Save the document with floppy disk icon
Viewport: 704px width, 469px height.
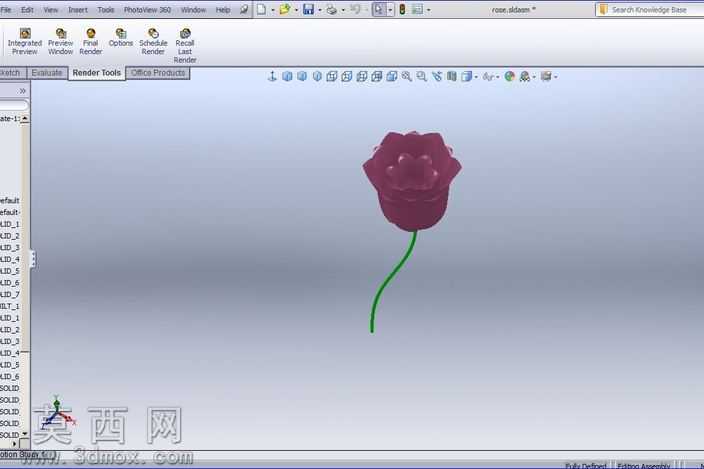click(x=308, y=9)
